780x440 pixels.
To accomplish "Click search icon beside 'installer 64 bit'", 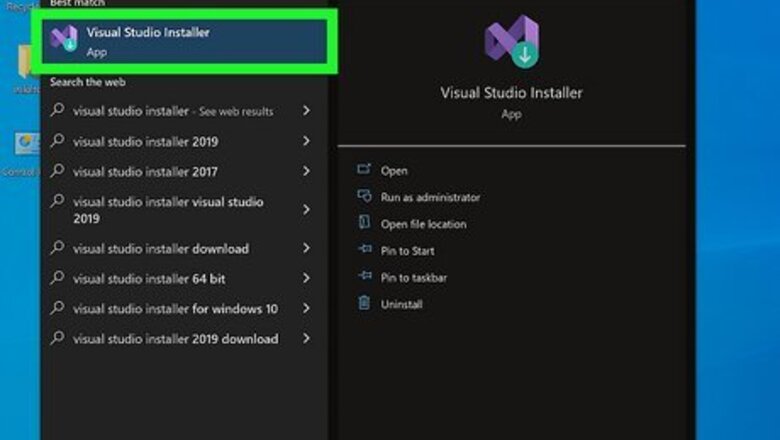I will click(58, 277).
